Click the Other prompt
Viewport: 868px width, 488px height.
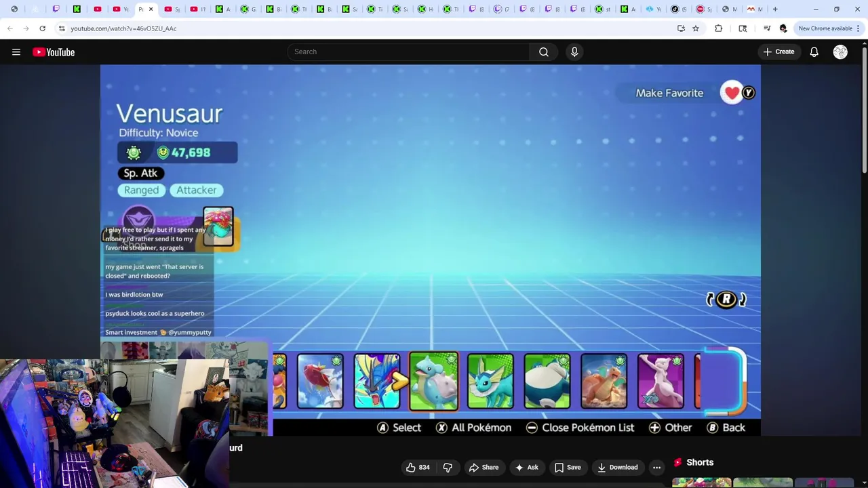670,428
